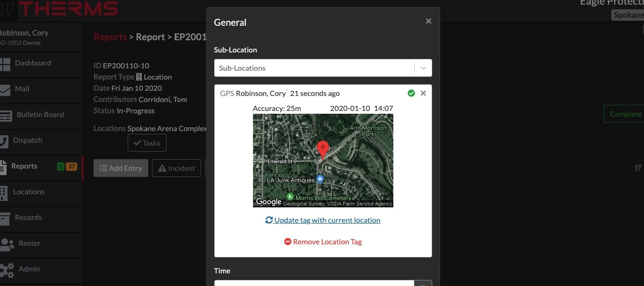Image resolution: width=644 pixels, height=286 pixels.
Task: Open the Reports sidebar menu entry
Action: pyautogui.click(x=24, y=166)
